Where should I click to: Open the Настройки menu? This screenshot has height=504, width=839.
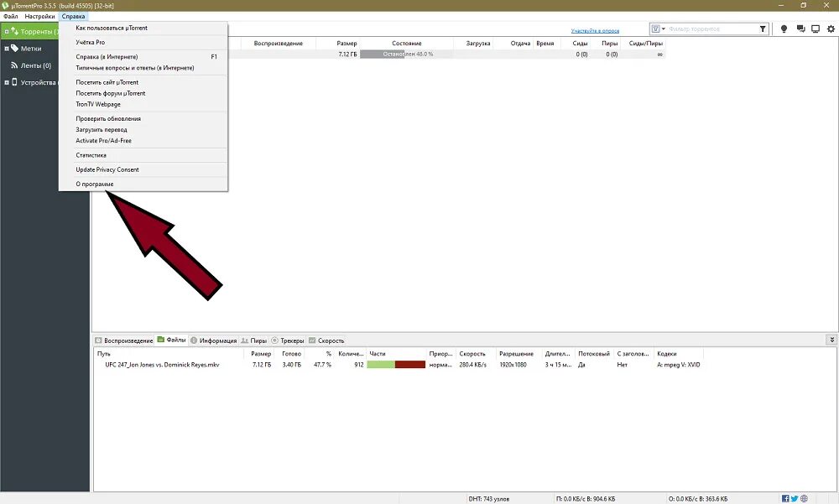click(39, 16)
